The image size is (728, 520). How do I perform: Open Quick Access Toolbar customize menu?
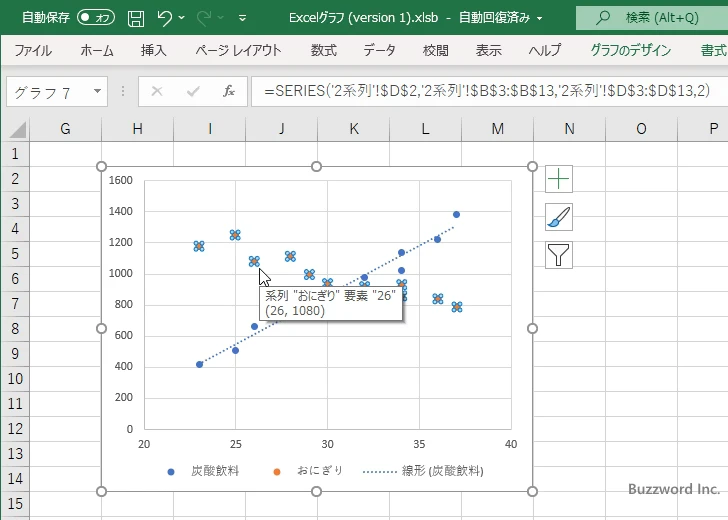(x=242, y=18)
